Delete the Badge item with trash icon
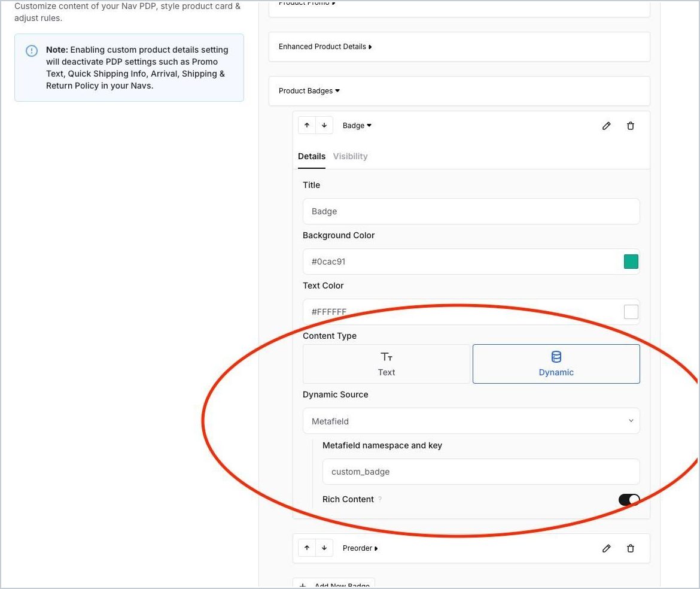The width and height of the screenshot is (700, 589). pos(631,126)
